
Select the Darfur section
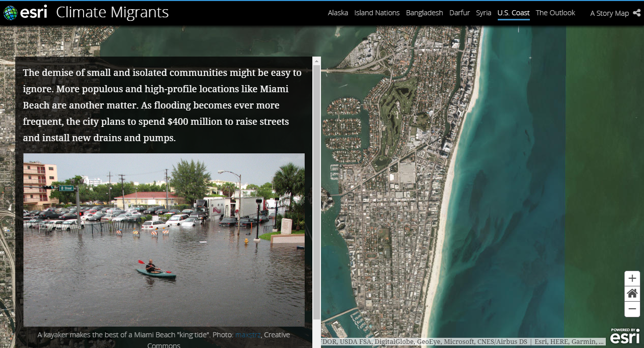(460, 13)
